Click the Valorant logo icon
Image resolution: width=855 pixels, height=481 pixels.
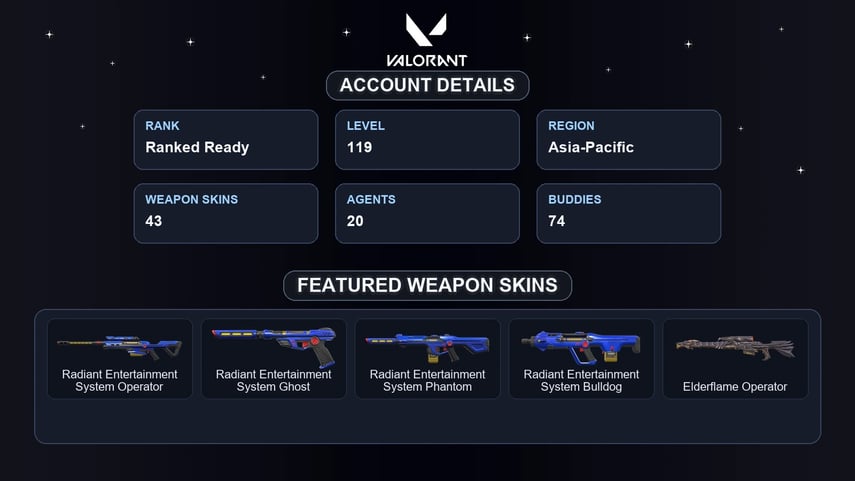(x=426, y=29)
